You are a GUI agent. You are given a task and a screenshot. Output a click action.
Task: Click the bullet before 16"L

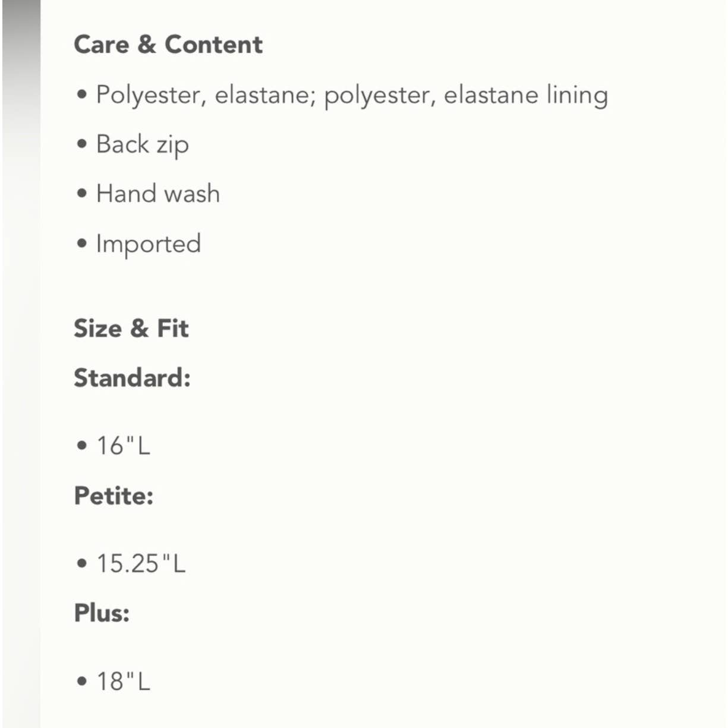pyautogui.click(x=82, y=446)
